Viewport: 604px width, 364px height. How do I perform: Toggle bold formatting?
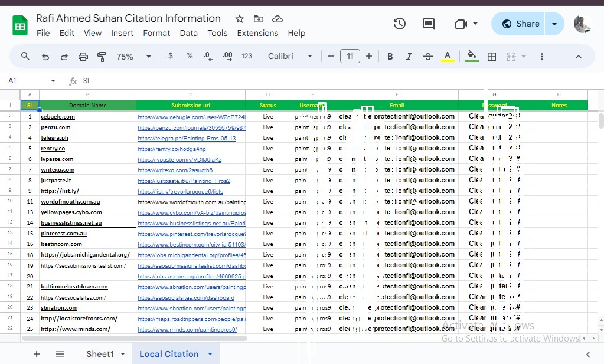(390, 57)
